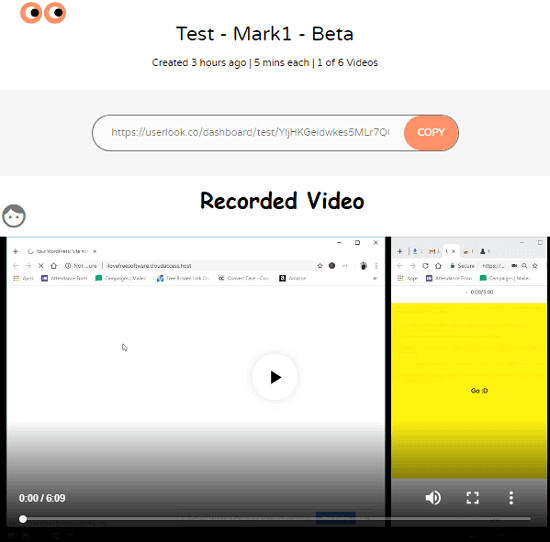Open the face avatar chat icon
Image resolution: width=550 pixels, height=542 pixels.
14,216
